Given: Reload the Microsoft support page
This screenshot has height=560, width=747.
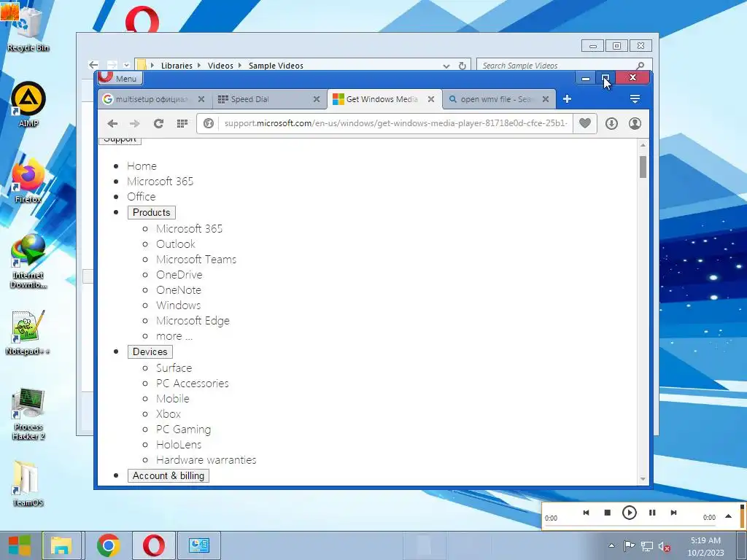Looking at the screenshot, I should coord(158,124).
